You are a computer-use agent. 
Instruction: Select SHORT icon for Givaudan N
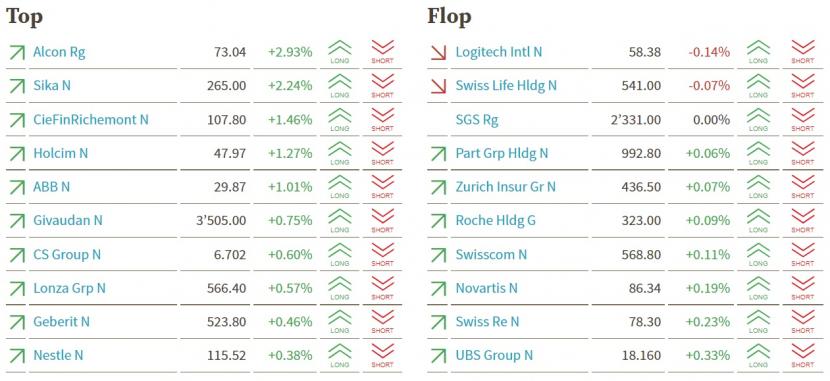[382, 221]
